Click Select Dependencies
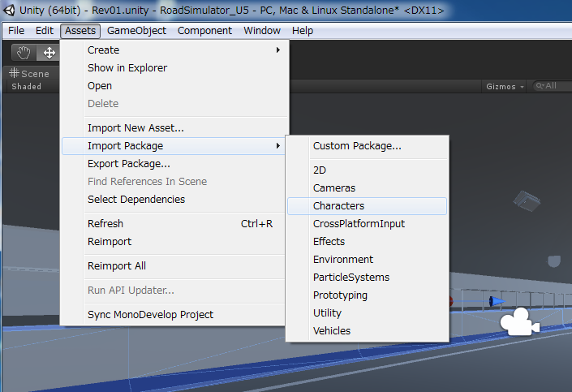 (x=174, y=200)
